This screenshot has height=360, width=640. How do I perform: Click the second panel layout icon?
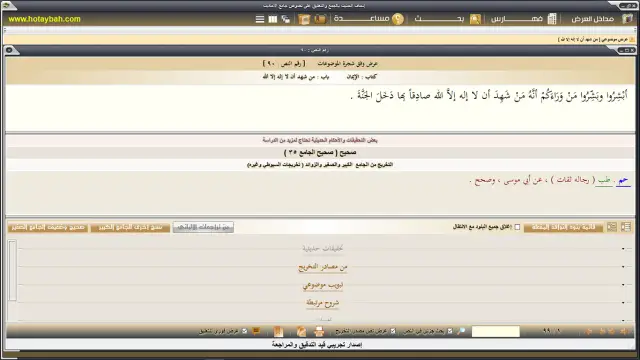coord(612,227)
